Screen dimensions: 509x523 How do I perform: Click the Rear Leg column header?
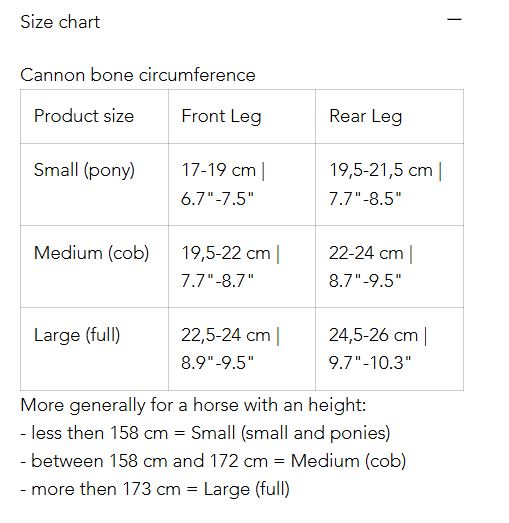(389, 116)
